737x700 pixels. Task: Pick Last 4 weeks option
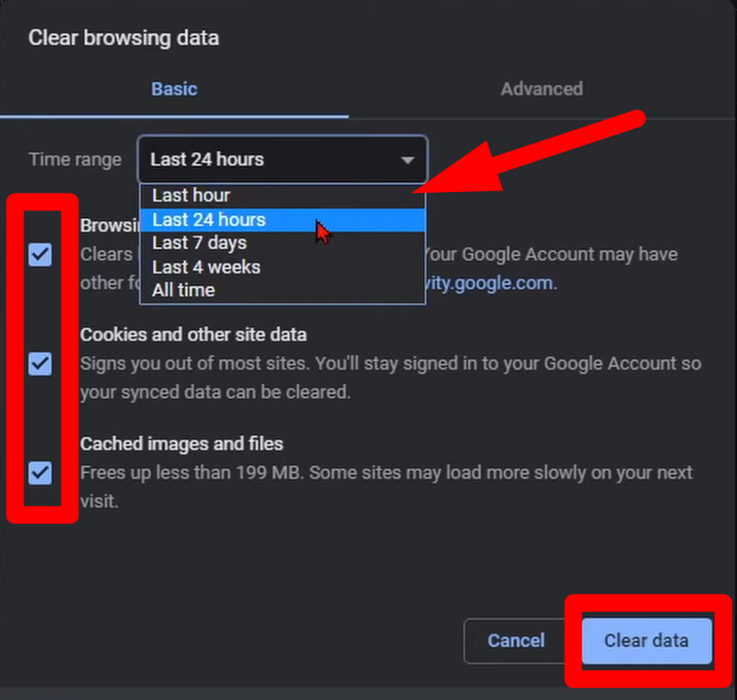pyautogui.click(x=206, y=267)
